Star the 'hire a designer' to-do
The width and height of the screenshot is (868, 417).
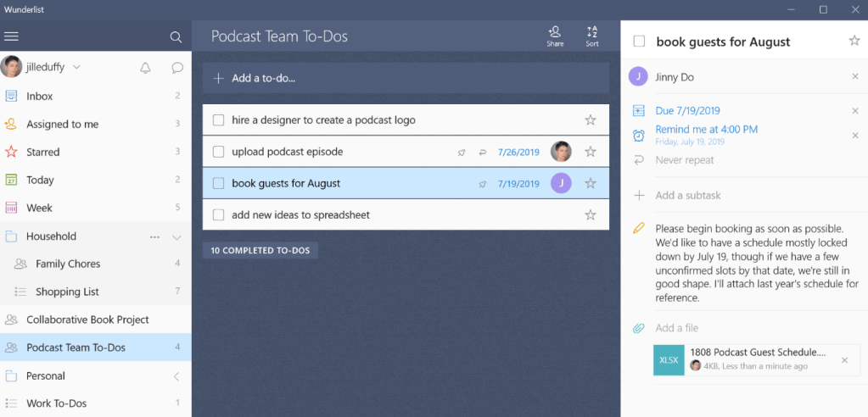[591, 120]
